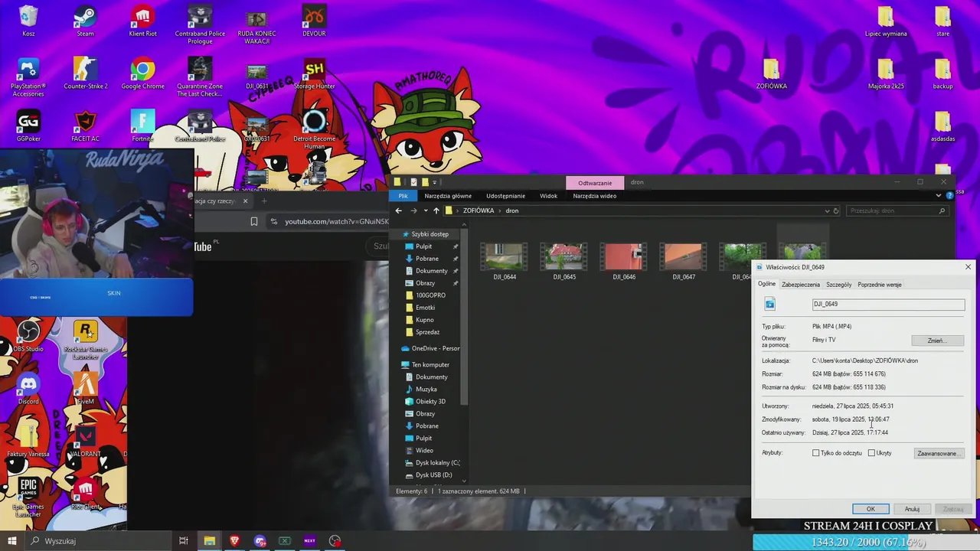Select Dysk USB (D:) in sidebar
The height and width of the screenshot is (551, 980).
(x=433, y=475)
